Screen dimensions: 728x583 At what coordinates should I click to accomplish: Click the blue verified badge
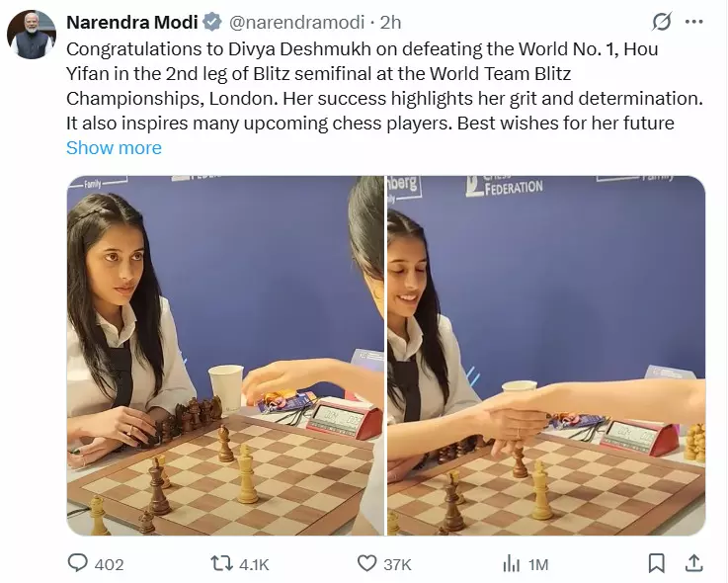pos(212,22)
